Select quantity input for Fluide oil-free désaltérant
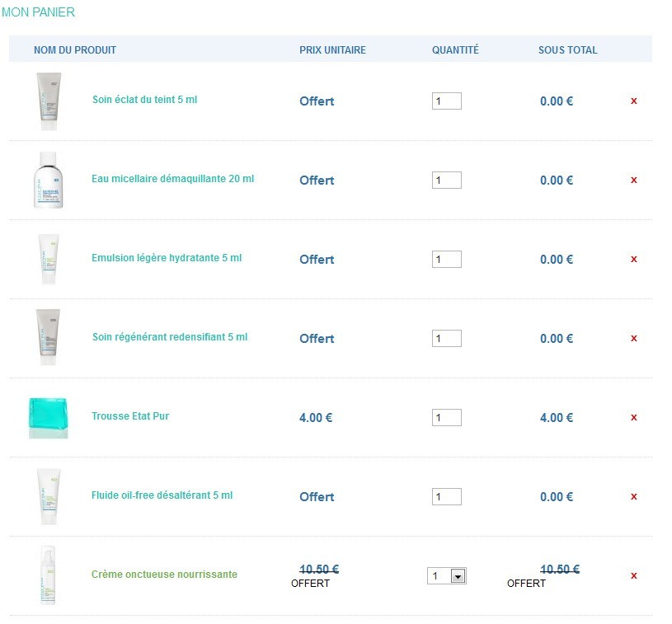672x624 pixels. tap(446, 497)
